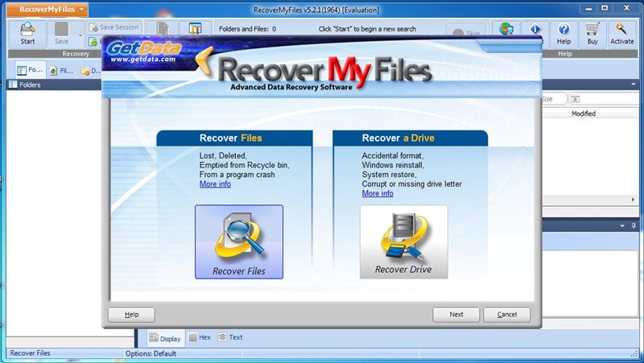Select the Recover Drive option tile
The image size is (644, 363).
(404, 241)
